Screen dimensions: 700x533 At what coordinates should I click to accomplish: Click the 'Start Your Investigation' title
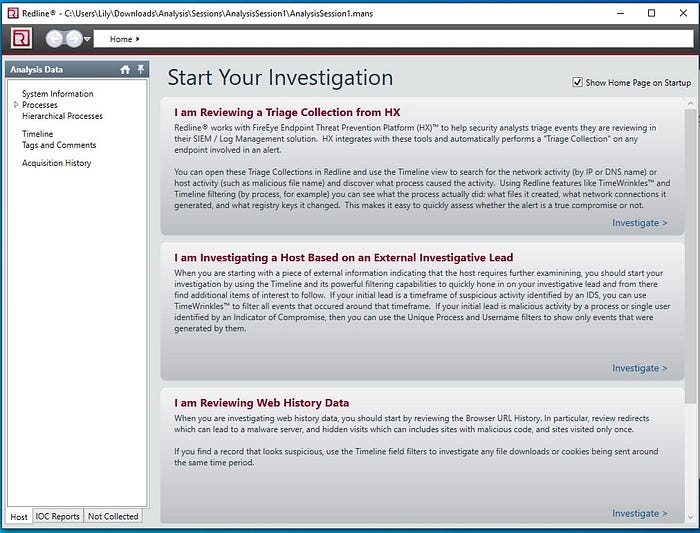tap(280, 78)
